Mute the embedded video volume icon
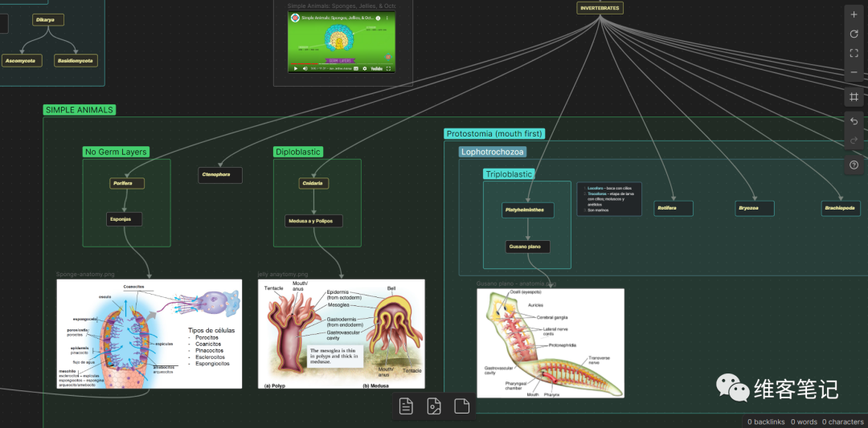This screenshot has width=868, height=428. (x=305, y=68)
